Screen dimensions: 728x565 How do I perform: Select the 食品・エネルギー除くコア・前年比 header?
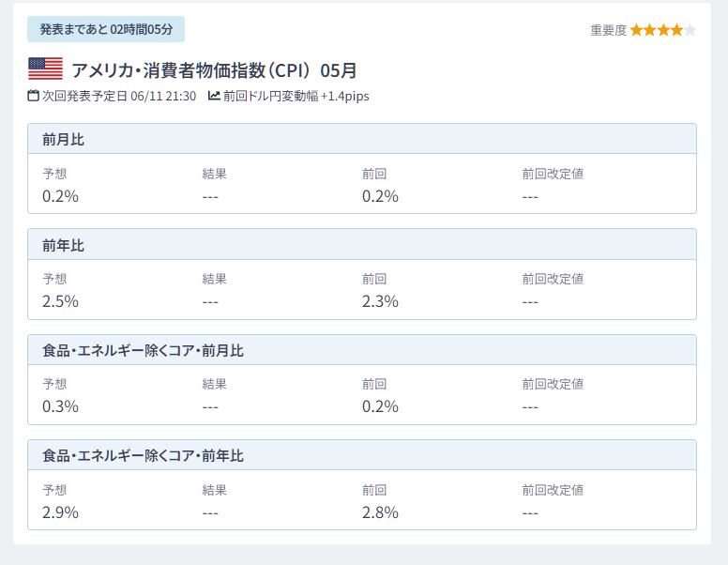click(x=362, y=455)
